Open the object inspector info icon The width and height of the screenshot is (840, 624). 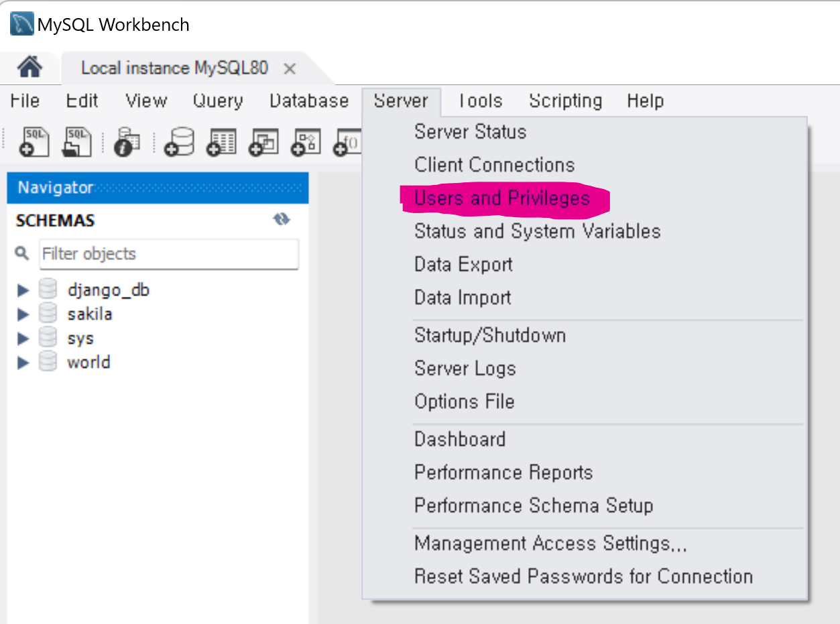coord(127,141)
